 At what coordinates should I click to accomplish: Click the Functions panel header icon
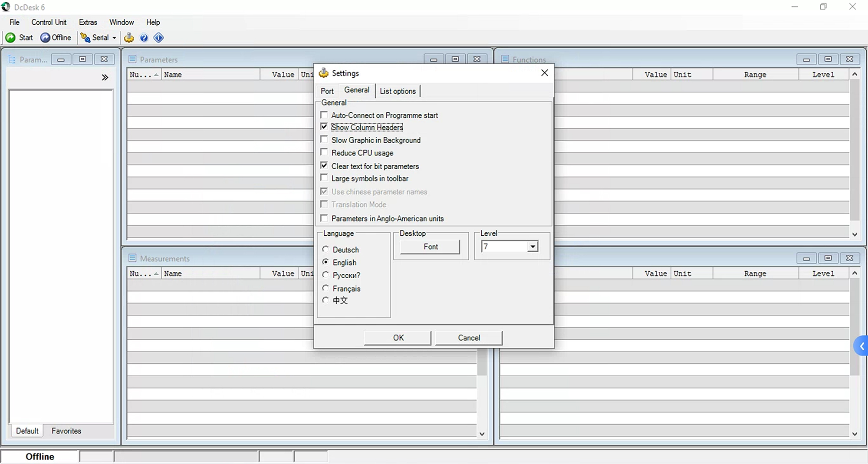[505, 59]
